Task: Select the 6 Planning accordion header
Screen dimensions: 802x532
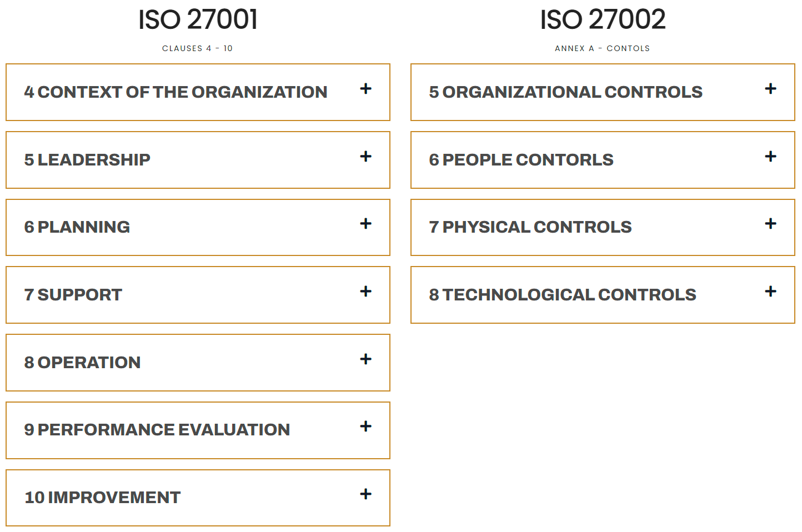Action: [198, 227]
